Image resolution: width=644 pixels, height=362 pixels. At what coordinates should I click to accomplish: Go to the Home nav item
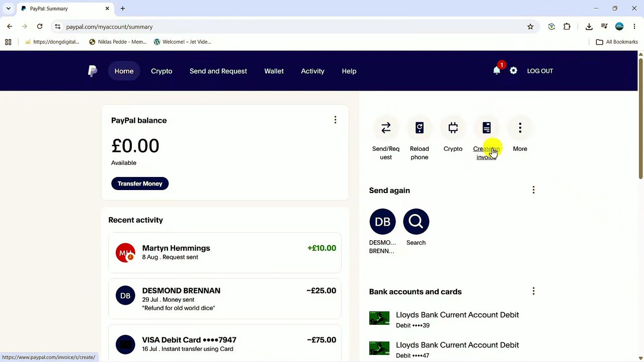124,71
